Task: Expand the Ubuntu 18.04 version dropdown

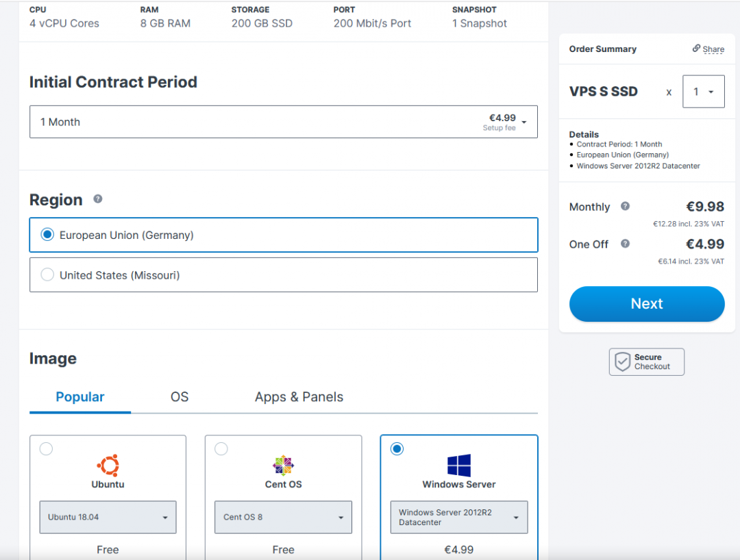Action: tap(108, 518)
